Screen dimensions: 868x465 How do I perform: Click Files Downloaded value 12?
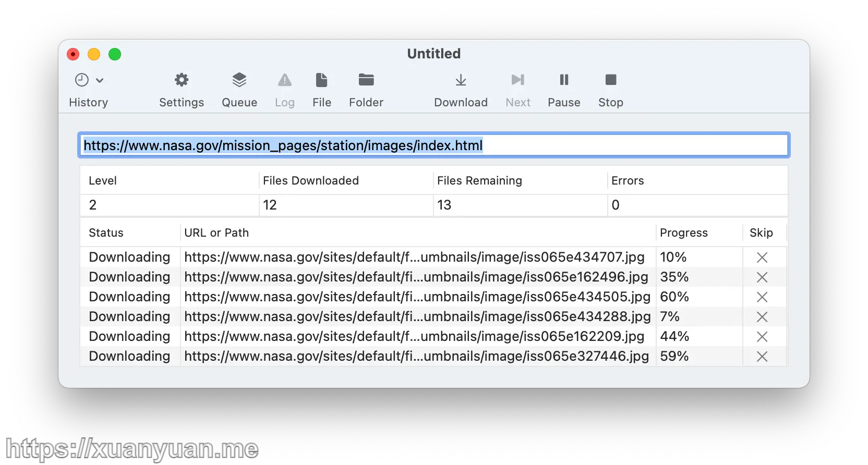coord(270,205)
